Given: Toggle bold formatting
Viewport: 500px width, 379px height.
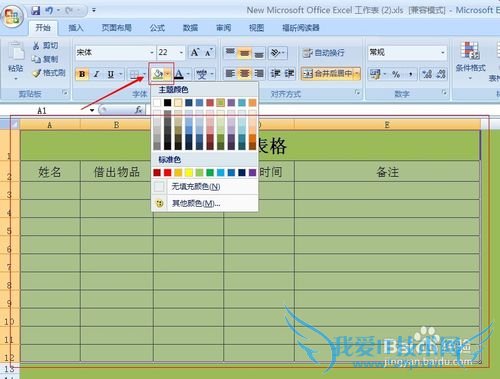Looking at the screenshot, I should click(82, 74).
